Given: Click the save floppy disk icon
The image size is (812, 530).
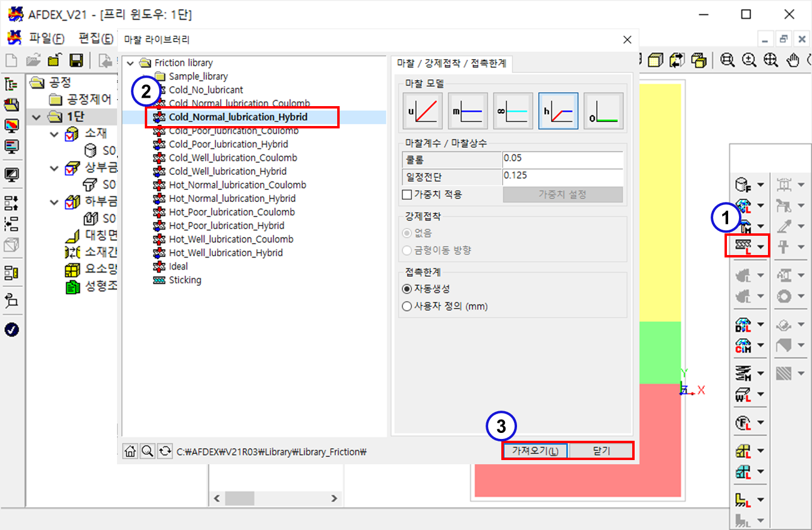Looking at the screenshot, I should tap(76, 60).
